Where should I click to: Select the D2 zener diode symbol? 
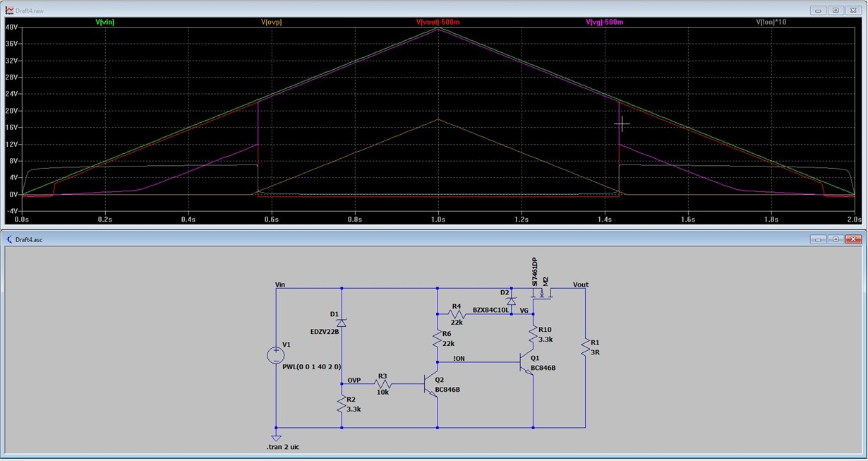coord(511,301)
